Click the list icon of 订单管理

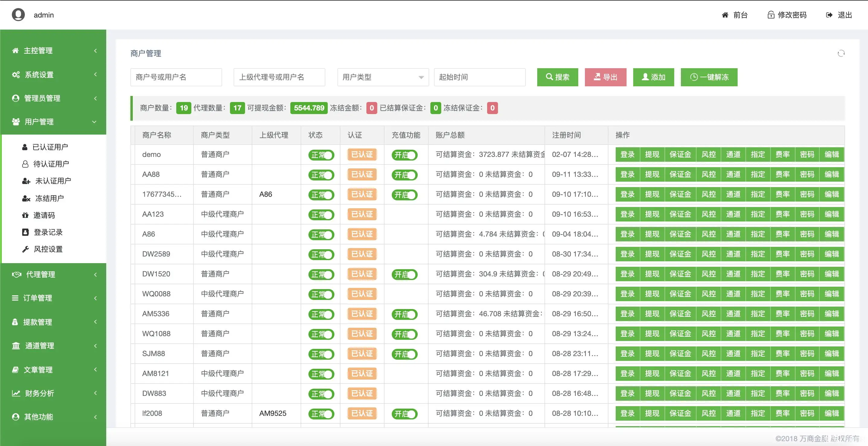(15, 298)
